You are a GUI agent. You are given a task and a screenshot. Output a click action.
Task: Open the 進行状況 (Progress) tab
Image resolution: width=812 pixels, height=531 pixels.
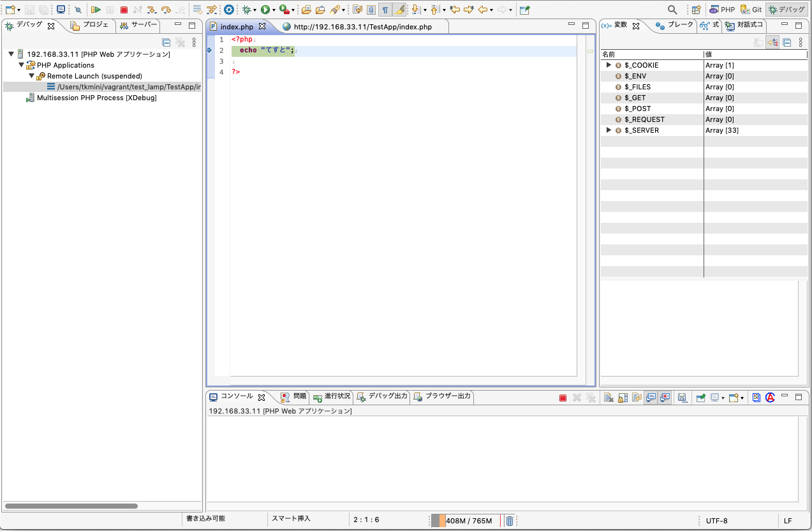pyautogui.click(x=332, y=396)
